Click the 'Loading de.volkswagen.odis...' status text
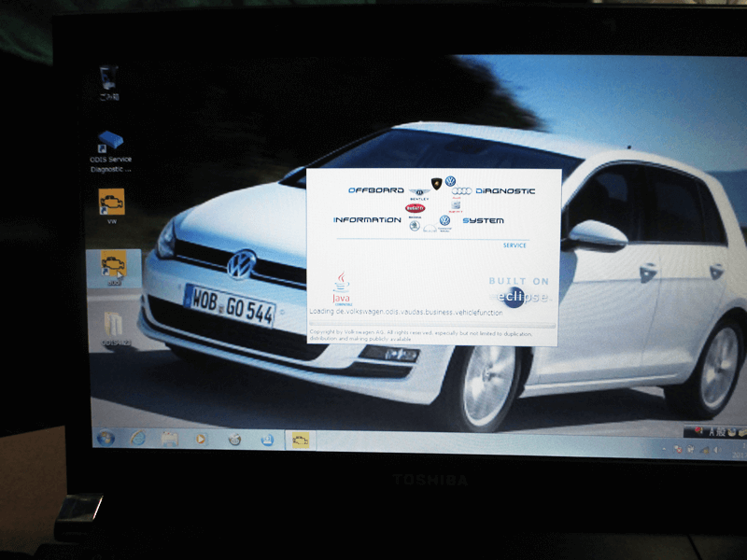 tap(406, 313)
